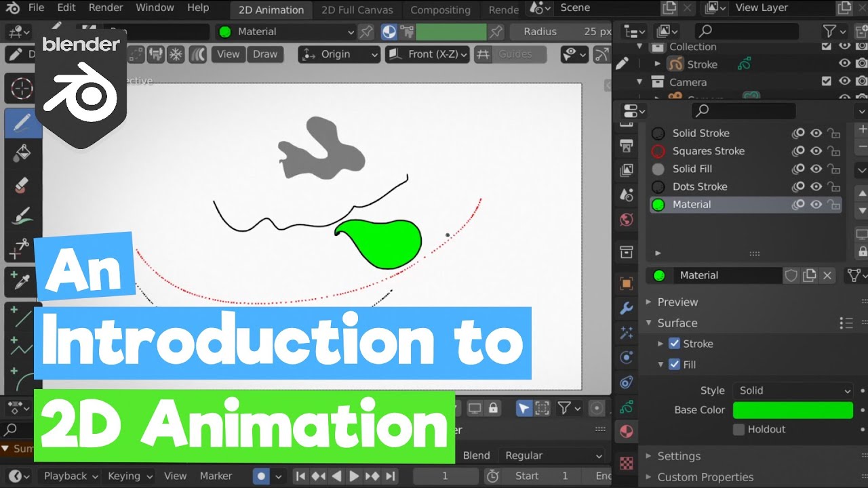Toggle visibility of Squares Stroke material
This screenshot has height=488, width=868.
[x=816, y=151]
